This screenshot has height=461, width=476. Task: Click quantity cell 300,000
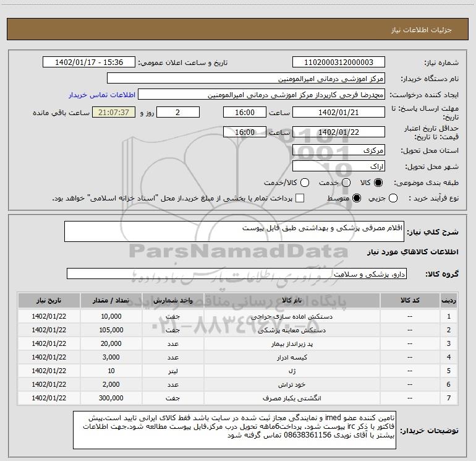point(111,398)
